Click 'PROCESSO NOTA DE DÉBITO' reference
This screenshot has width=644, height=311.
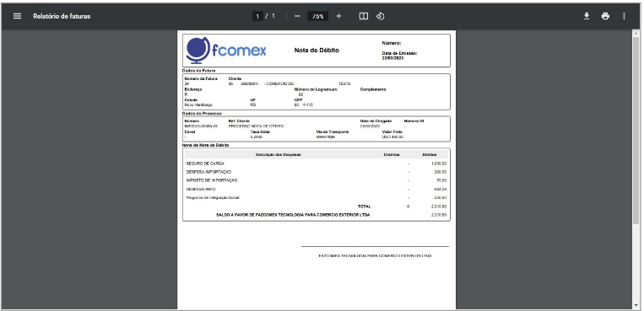coord(256,126)
